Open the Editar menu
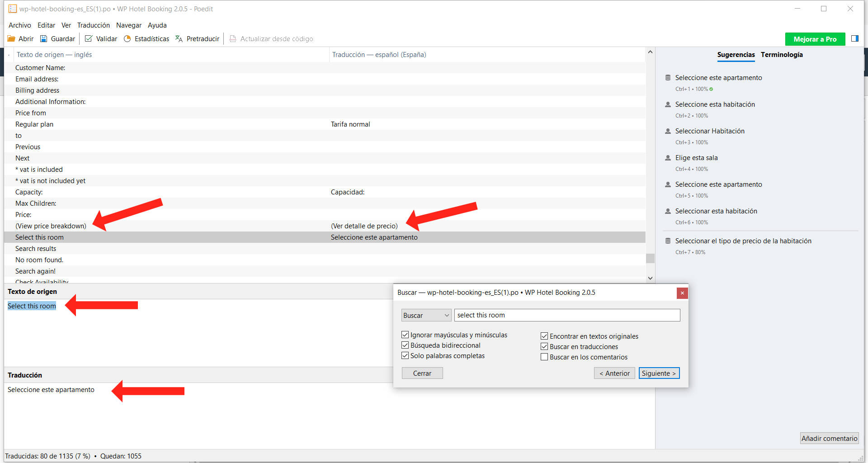Screen dimensions: 868x463 46,25
